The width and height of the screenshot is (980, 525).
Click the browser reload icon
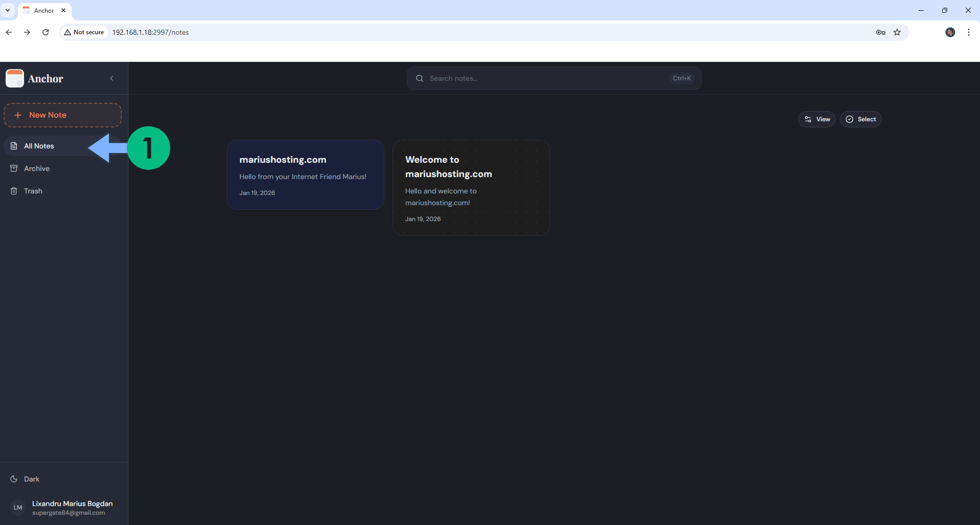(45, 32)
